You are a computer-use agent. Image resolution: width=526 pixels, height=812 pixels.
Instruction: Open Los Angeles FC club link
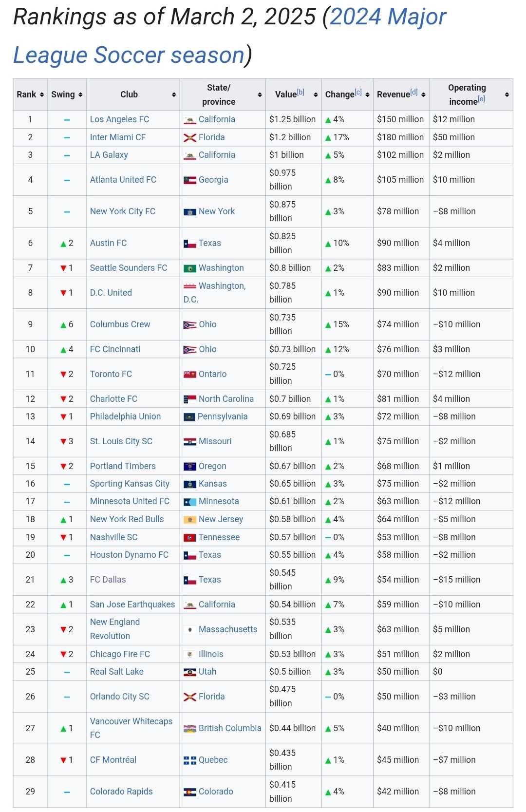tap(119, 119)
